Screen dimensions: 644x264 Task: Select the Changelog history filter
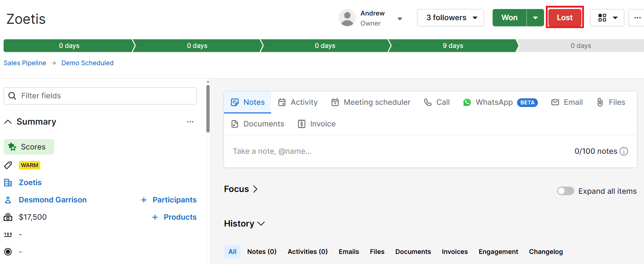click(x=546, y=252)
